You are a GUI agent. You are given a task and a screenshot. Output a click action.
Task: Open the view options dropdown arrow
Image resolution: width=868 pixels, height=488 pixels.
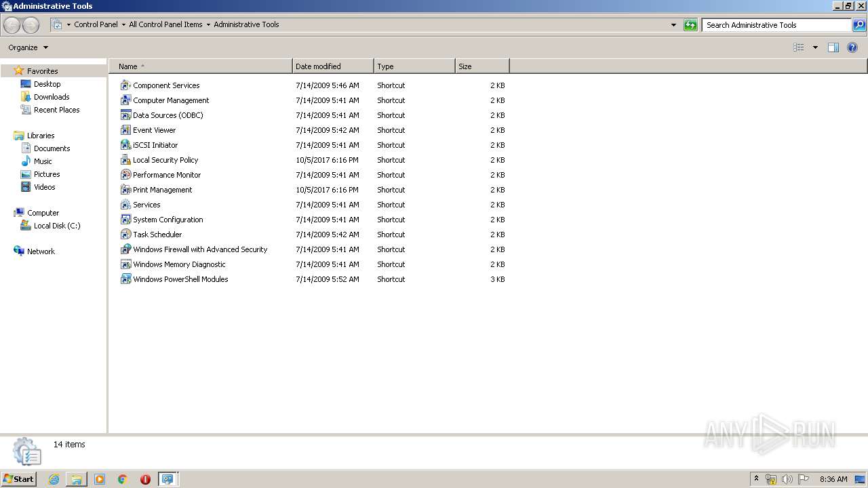tap(815, 47)
